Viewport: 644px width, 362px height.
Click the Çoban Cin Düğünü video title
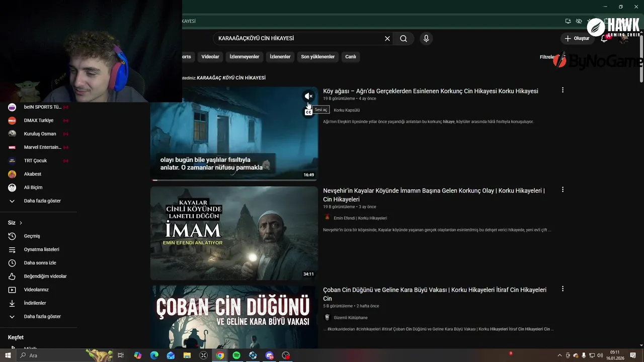(435, 294)
